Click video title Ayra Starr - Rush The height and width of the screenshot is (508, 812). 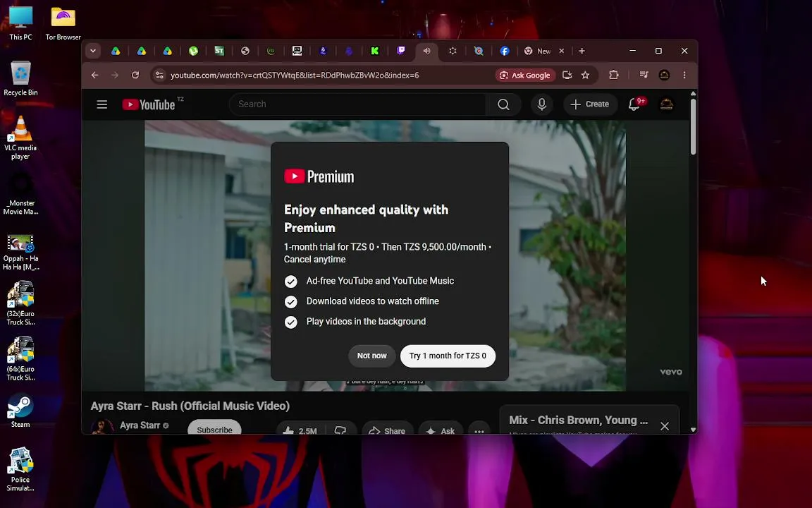coord(190,406)
